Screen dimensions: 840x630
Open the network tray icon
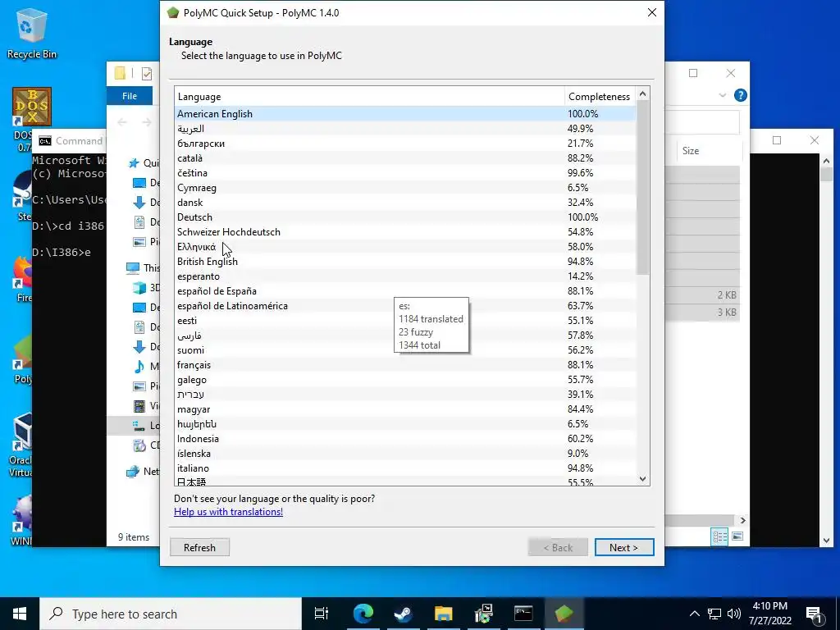(714, 614)
